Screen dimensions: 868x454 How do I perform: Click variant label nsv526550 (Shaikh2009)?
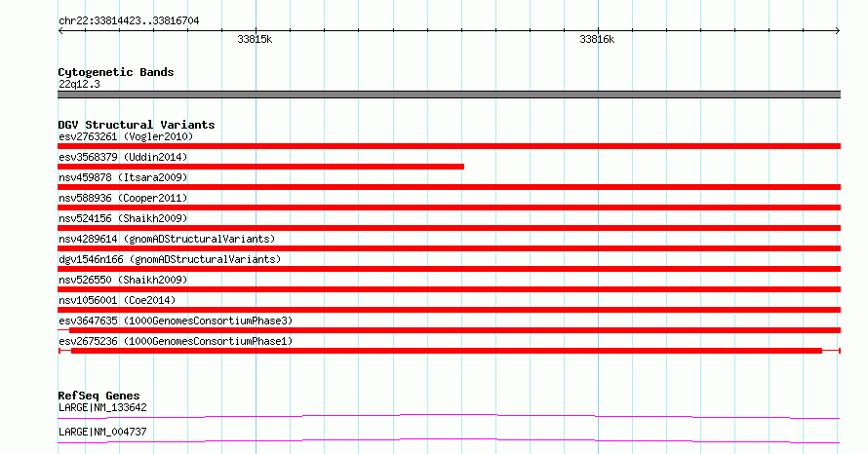(x=123, y=280)
